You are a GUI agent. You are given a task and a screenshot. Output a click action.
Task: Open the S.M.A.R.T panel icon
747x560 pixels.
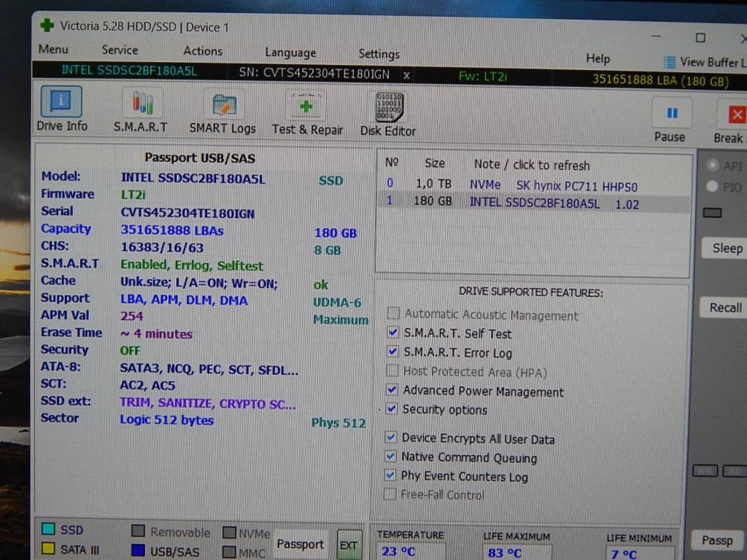coord(142,103)
